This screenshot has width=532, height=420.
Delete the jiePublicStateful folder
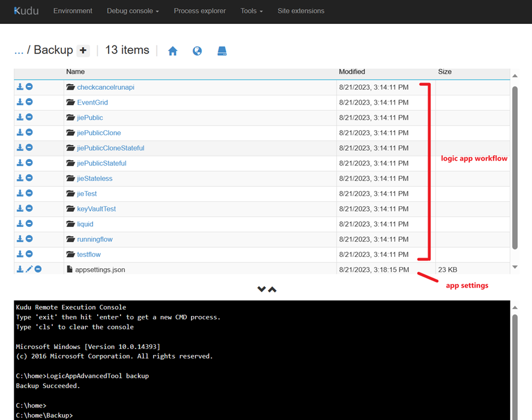coord(29,163)
